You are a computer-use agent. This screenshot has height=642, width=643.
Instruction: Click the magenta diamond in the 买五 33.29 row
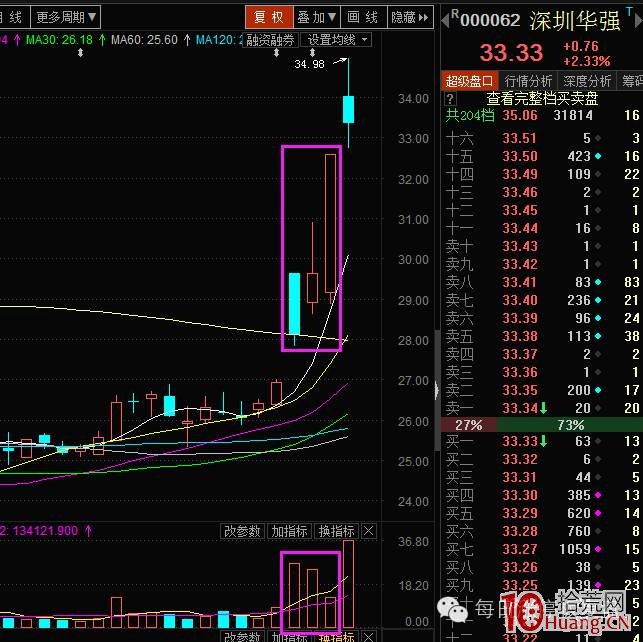598,513
